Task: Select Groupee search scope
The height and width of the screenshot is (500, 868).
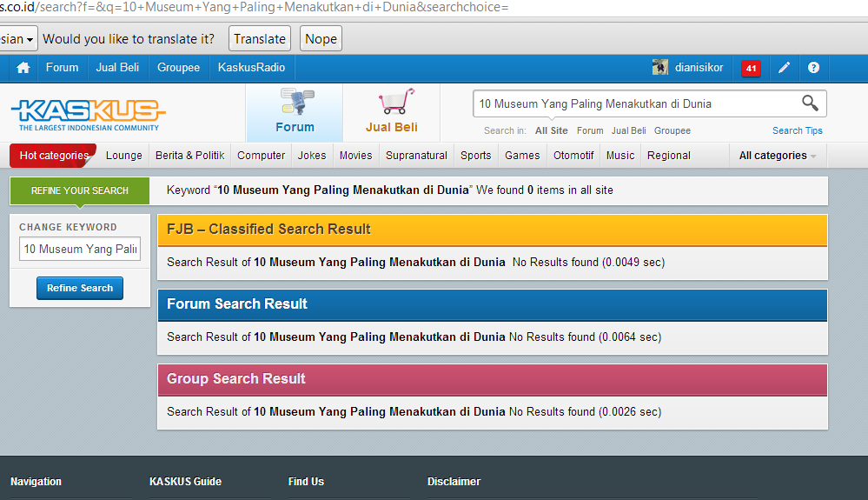Action: click(x=672, y=130)
